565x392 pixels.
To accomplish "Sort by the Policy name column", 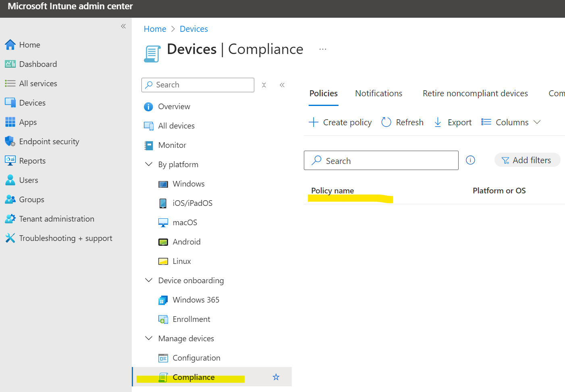I will tap(332, 191).
